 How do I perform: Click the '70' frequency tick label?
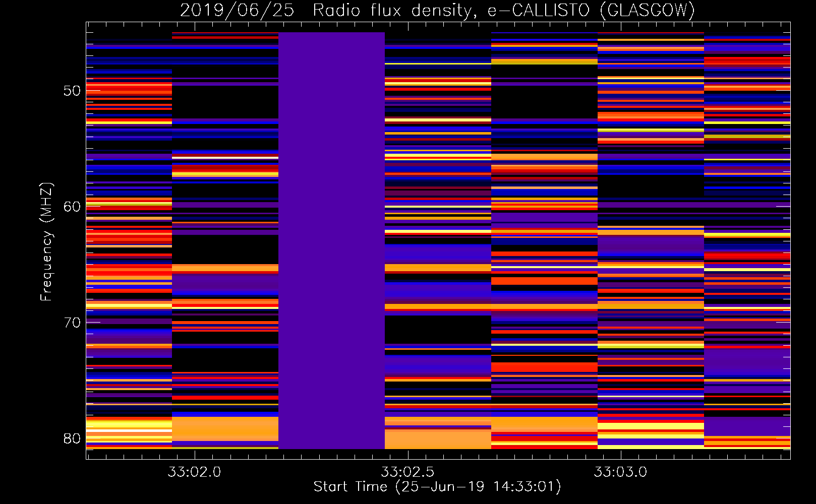(72, 323)
